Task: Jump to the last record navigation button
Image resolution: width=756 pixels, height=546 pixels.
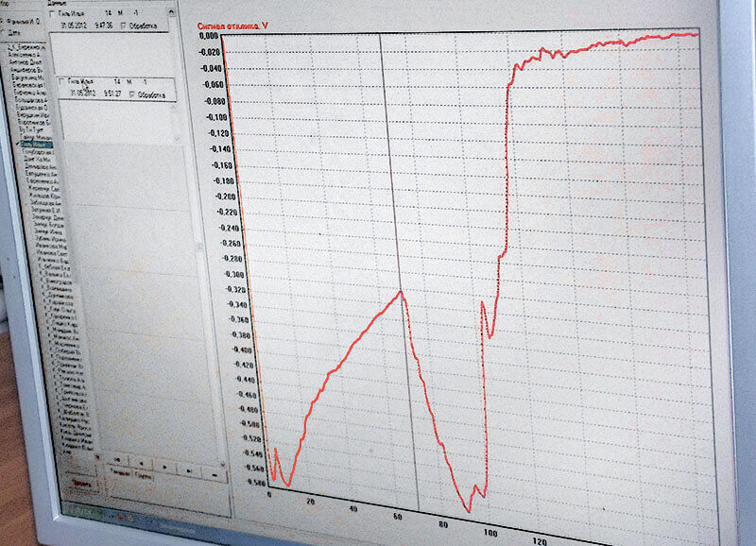Action: tap(188, 470)
